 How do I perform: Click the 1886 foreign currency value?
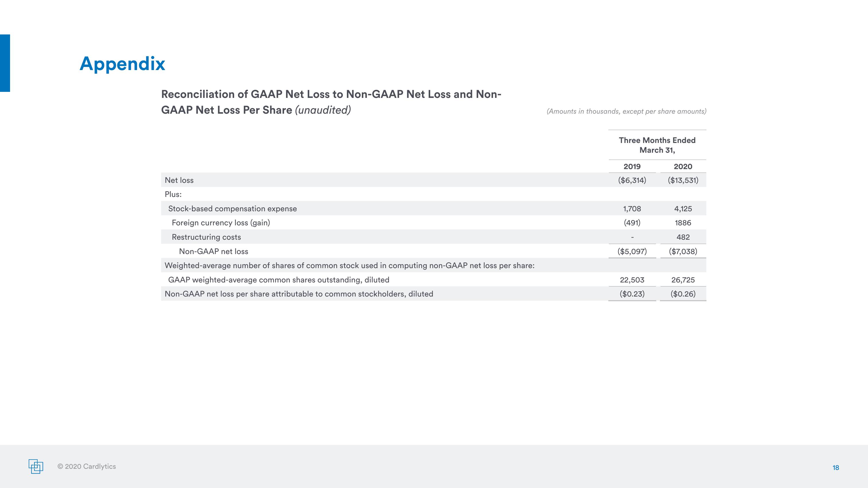(x=683, y=223)
